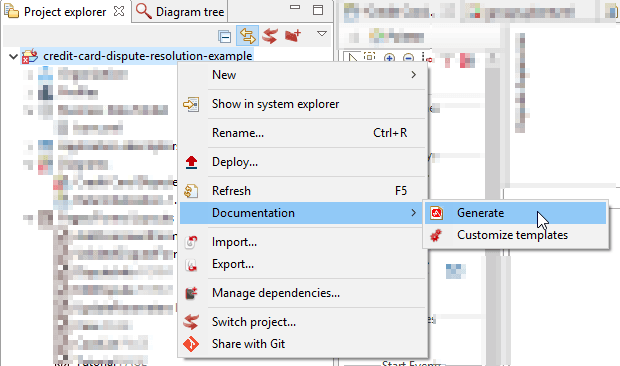
Task: Open Documentation submenu entry
Action: 303,213
